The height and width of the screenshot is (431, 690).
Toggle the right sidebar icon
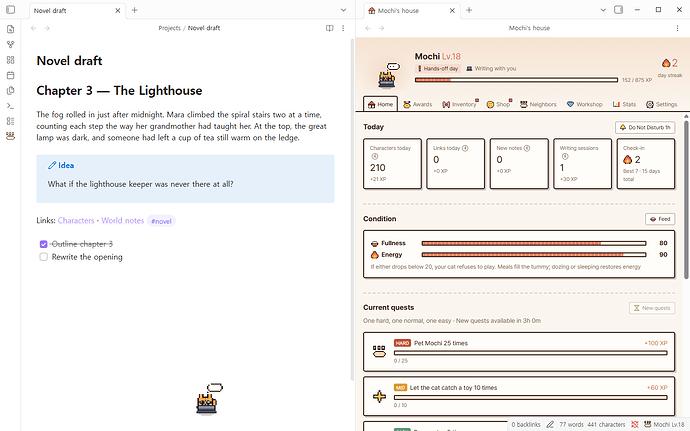618,10
